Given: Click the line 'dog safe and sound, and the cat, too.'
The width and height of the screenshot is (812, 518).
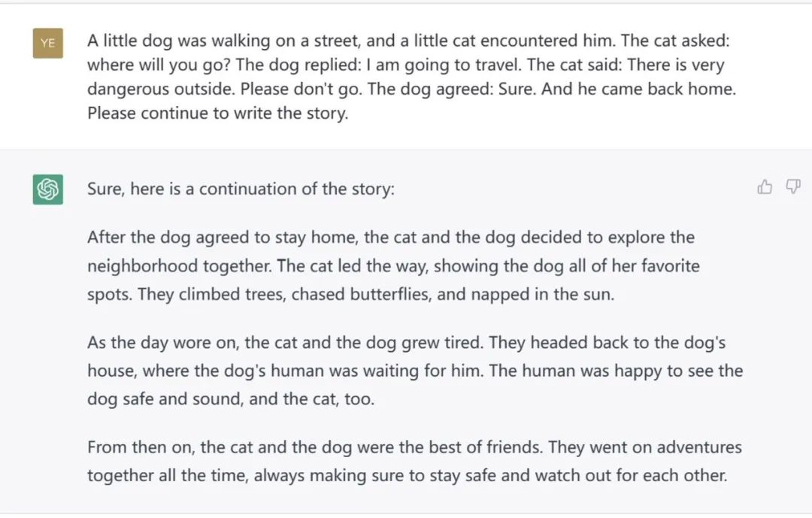Looking at the screenshot, I should tap(231, 399).
